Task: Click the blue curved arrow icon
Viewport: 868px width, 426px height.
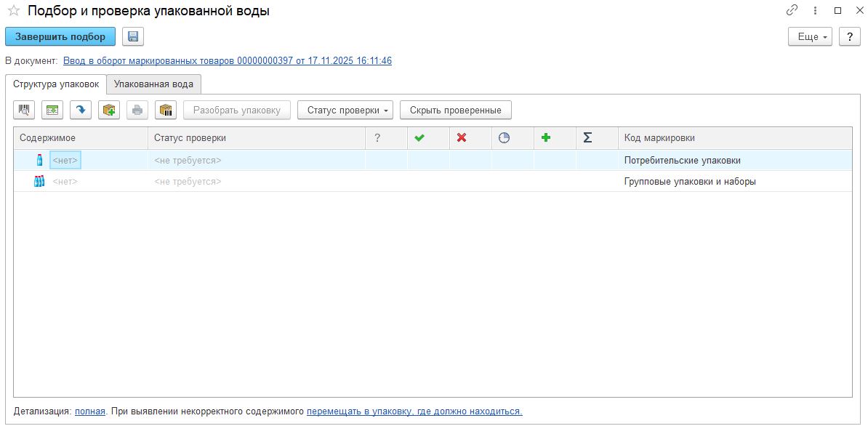Action: click(81, 110)
